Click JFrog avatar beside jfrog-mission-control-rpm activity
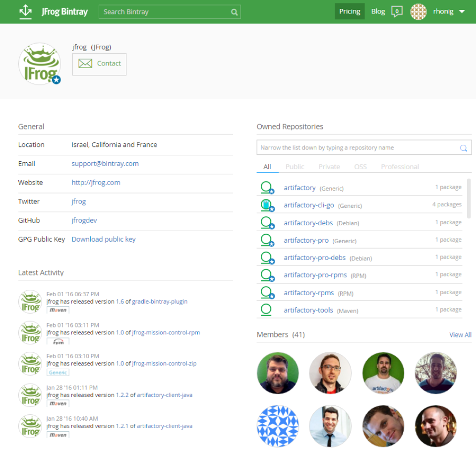 pyautogui.click(x=30, y=332)
